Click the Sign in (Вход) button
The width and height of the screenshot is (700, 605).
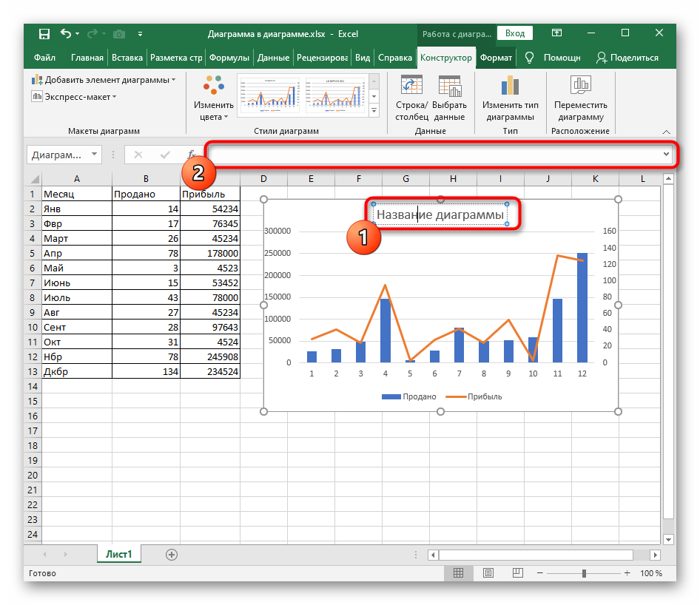coord(515,34)
